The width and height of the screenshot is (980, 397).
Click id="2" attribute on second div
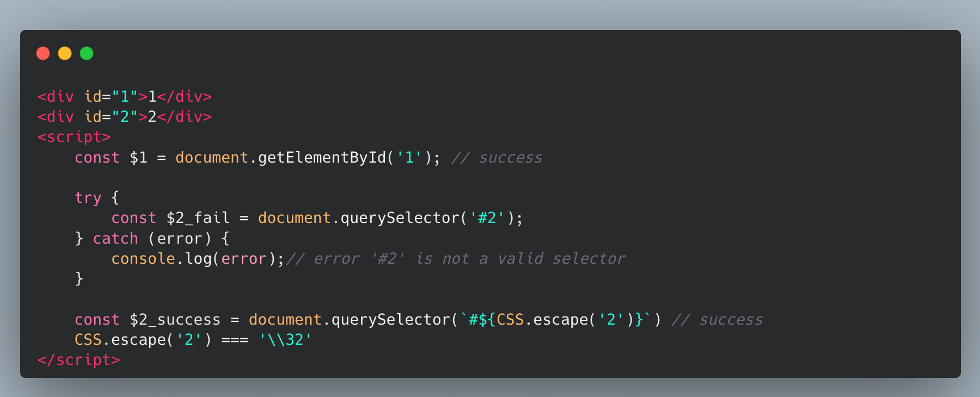pos(111,117)
